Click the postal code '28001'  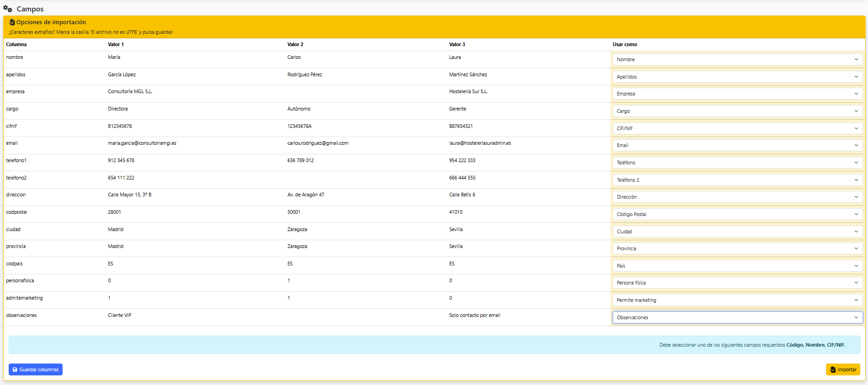115,212
